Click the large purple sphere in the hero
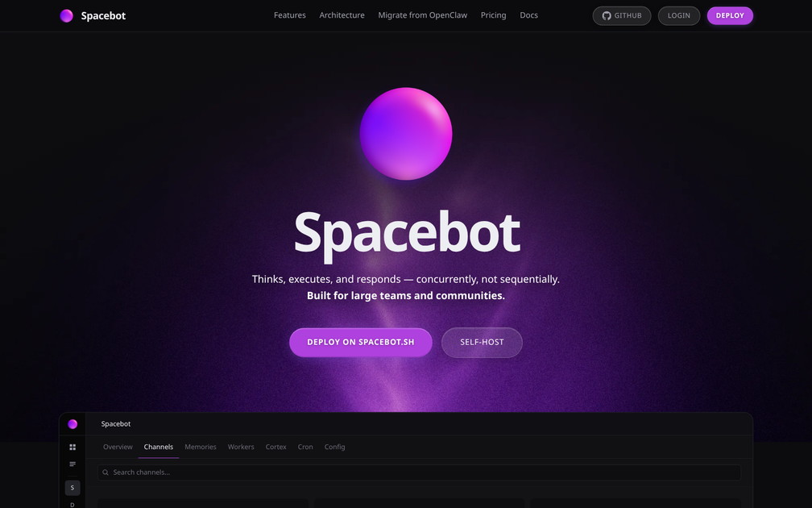This screenshot has width=812, height=508. point(406,134)
